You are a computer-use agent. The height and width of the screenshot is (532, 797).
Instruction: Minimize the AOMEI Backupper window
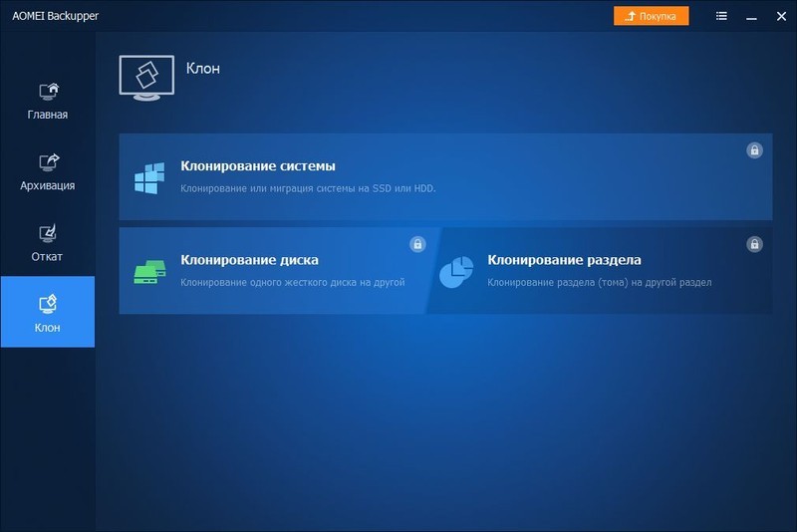click(x=747, y=16)
